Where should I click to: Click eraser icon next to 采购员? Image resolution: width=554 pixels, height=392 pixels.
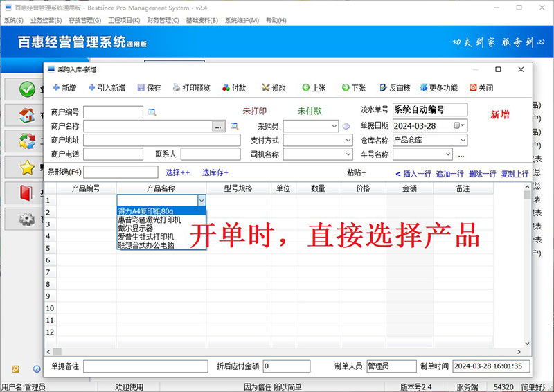coord(346,126)
